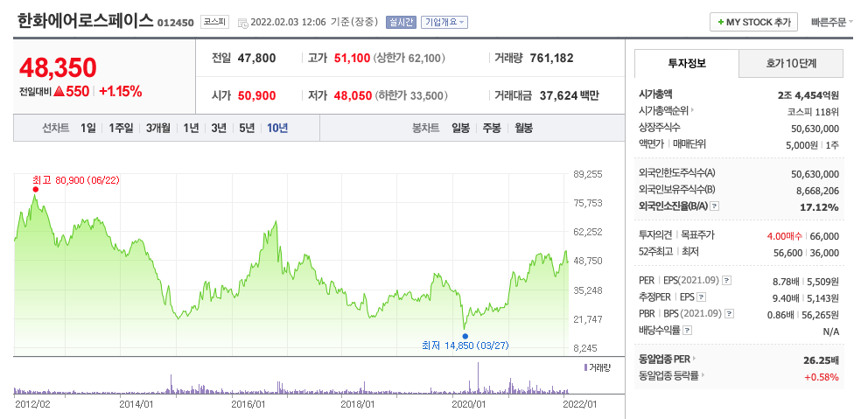
Task: Click the calendar icon beside the 2022.02.03 date
Action: coord(242,23)
